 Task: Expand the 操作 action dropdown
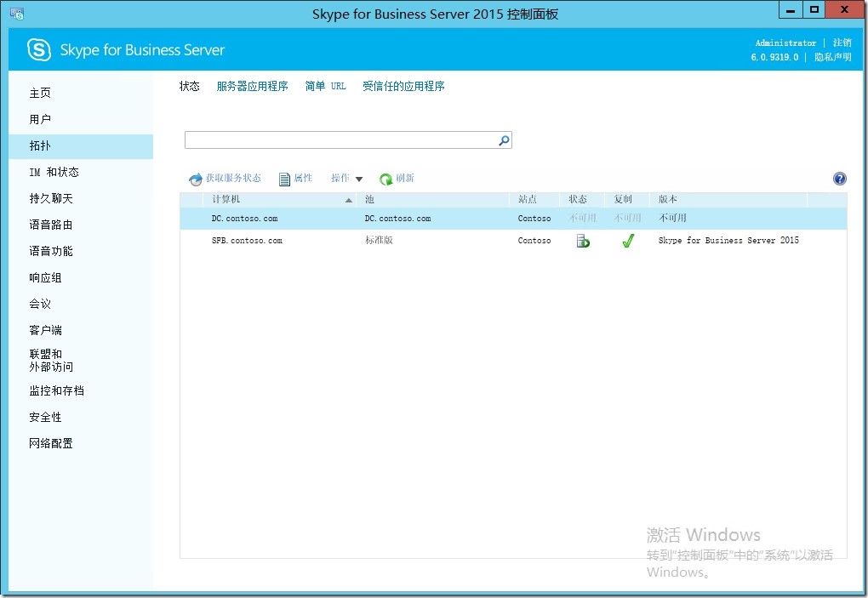[347, 178]
